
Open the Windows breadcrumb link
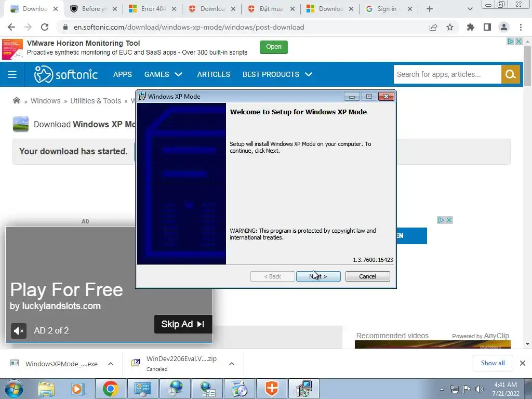46,101
